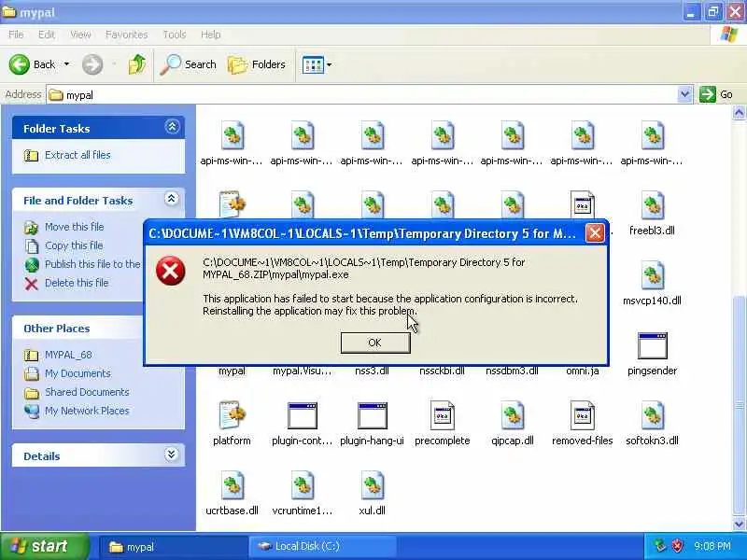Collapse the Folder Tasks panel
This screenshot has width=747, height=560.
[172, 127]
